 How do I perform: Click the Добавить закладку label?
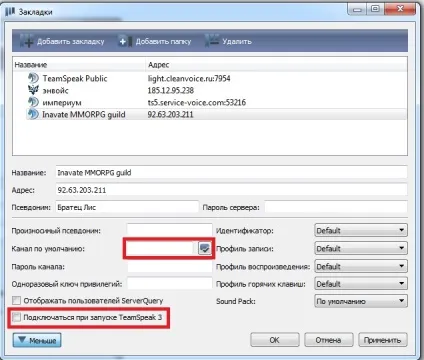tap(71, 42)
